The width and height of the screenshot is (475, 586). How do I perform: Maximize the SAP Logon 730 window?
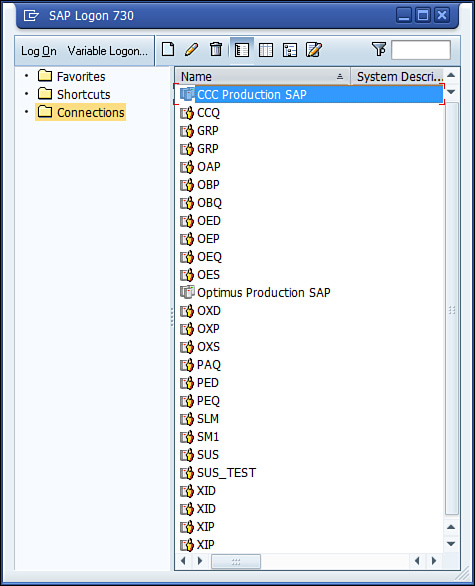click(x=423, y=15)
